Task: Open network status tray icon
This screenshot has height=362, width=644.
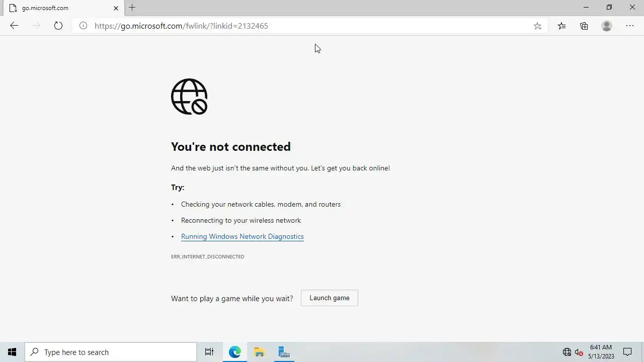Action: (x=567, y=352)
